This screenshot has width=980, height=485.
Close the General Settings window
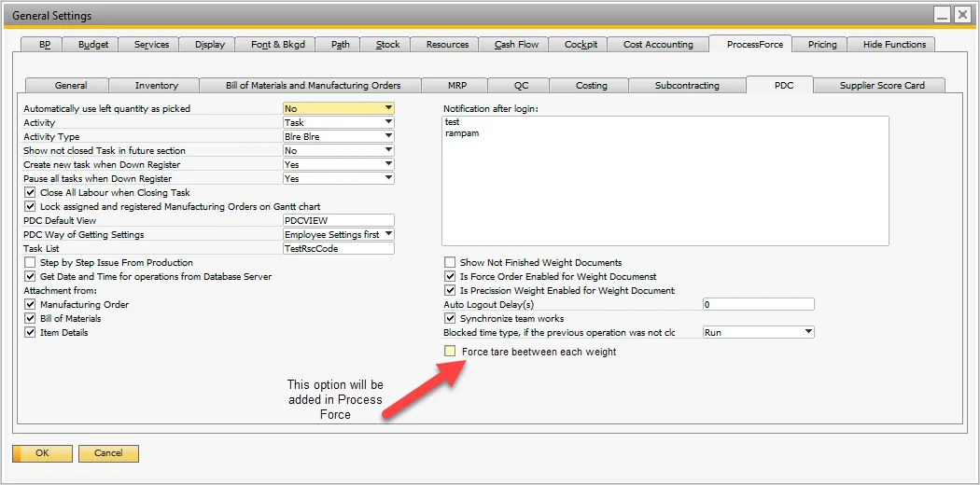pyautogui.click(x=961, y=15)
